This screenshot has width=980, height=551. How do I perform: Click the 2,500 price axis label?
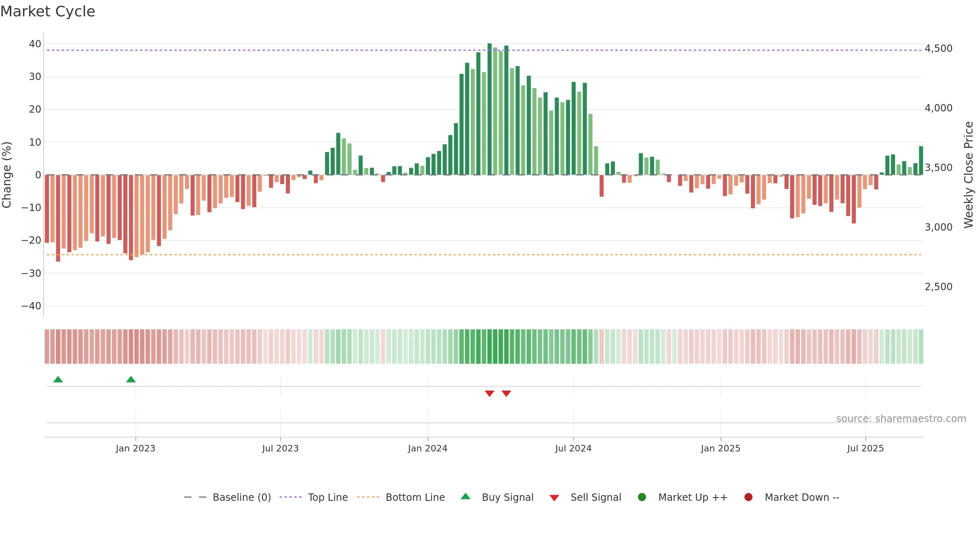[x=938, y=287]
